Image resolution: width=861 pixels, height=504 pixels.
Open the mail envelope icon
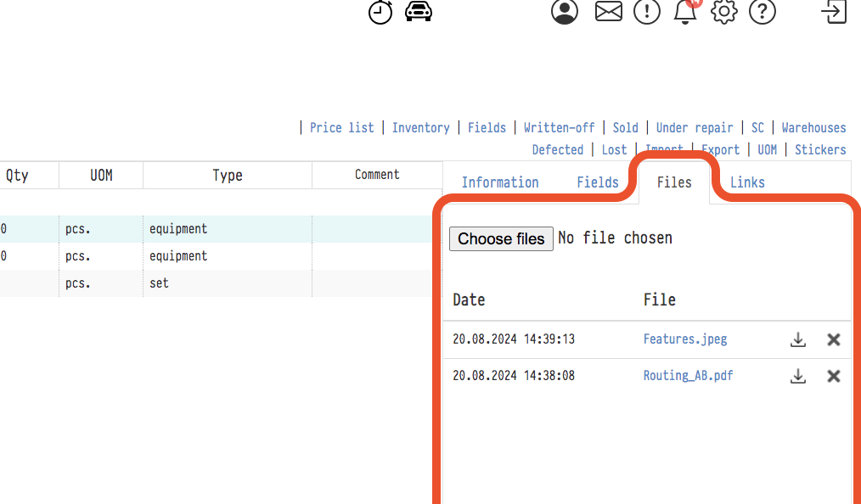(609, 12)
